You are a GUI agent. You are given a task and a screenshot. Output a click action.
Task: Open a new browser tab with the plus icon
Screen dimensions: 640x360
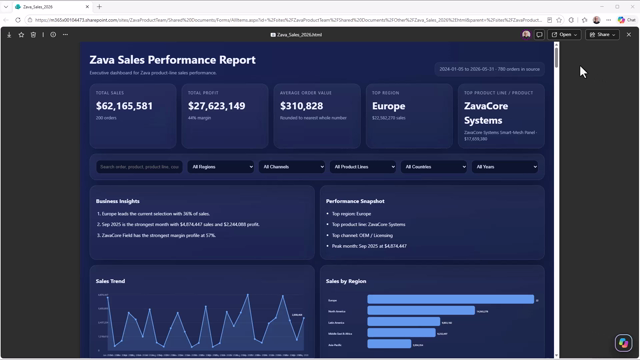pos(99,7)
